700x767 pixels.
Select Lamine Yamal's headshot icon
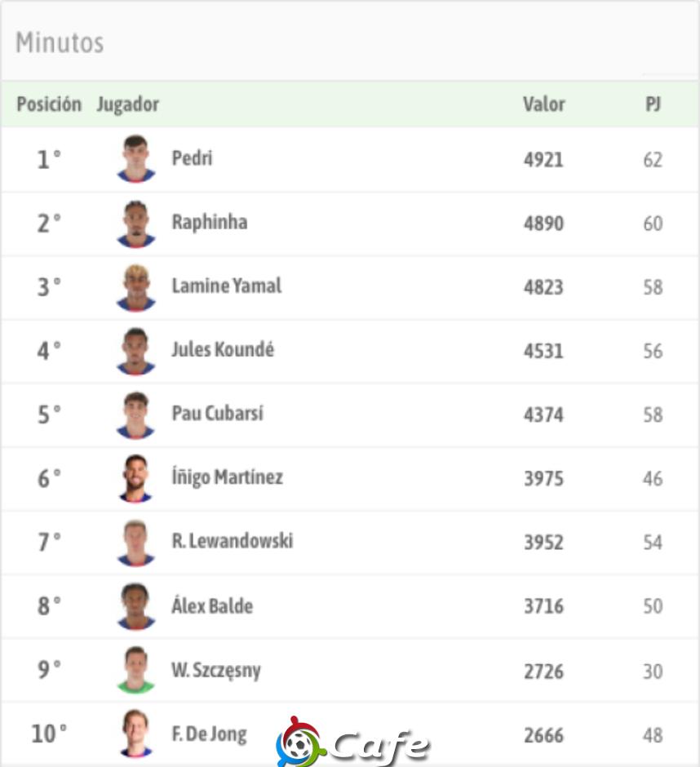(x=136, y=287)
